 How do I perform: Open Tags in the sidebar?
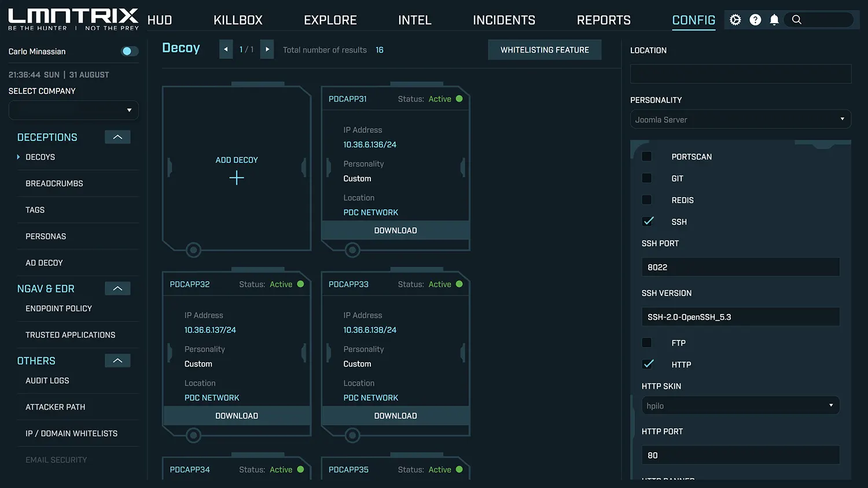coord(35,210)
